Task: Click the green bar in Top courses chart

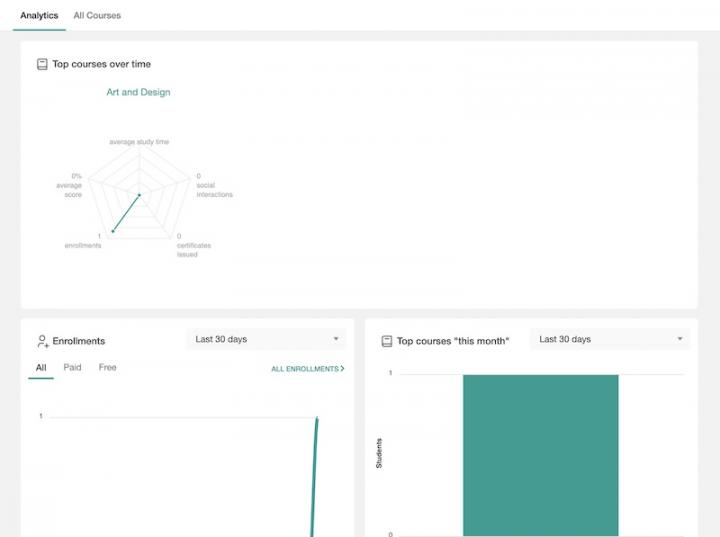Action: (x=540, y=455)
